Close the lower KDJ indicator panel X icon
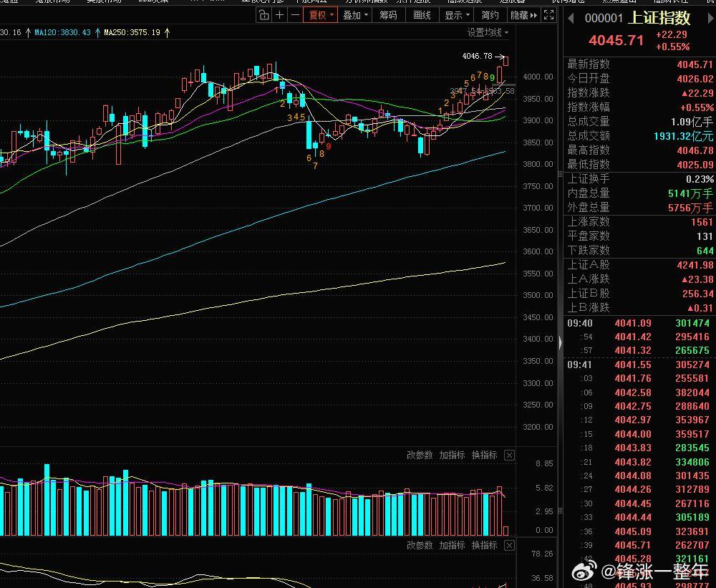716x588 pixels. [x=509, y=545]
